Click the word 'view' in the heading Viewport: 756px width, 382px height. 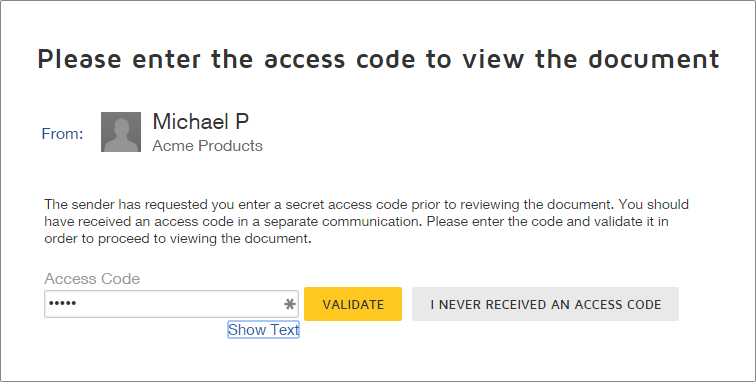(x=493, y=59)
